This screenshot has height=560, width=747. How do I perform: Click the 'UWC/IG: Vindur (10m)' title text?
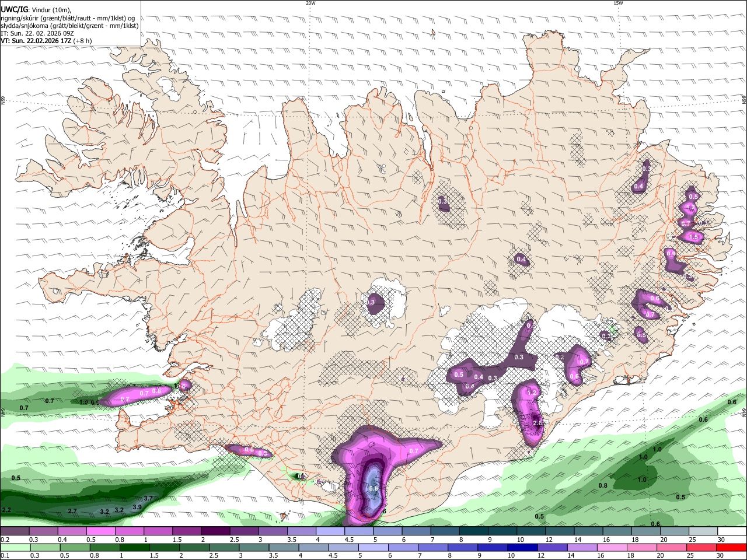click(x=35, y=10)
